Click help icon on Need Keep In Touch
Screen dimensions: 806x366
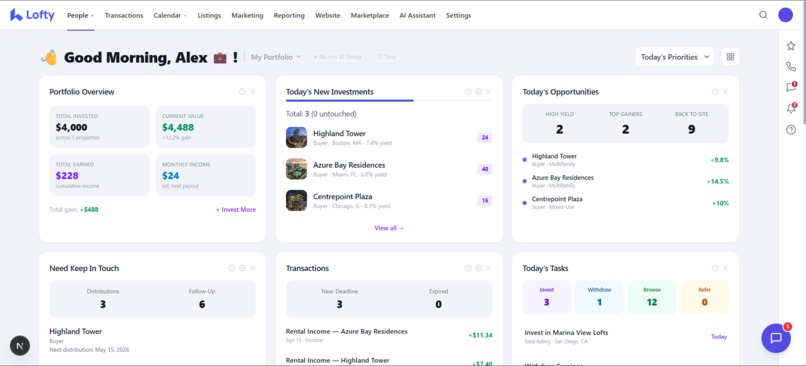point(232,268)
